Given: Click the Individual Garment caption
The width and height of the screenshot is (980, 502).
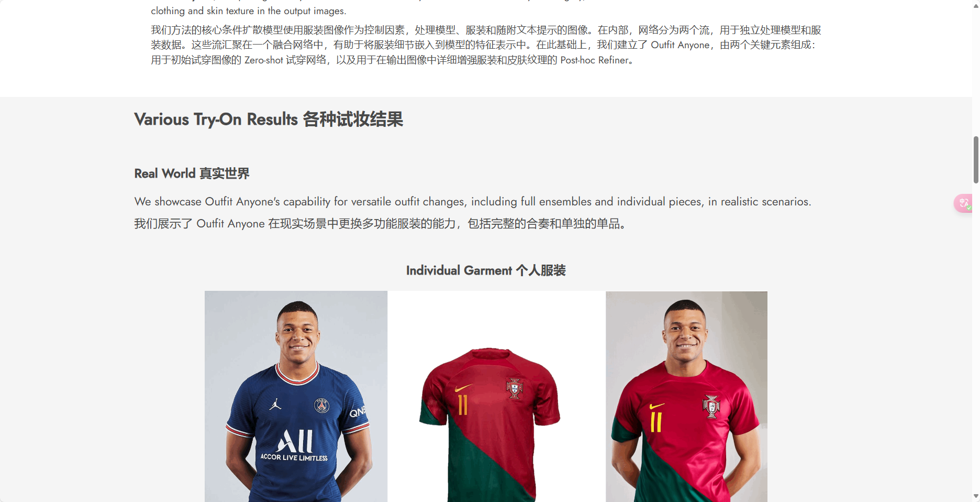Looking at the screenshot, I should point(486,270).
